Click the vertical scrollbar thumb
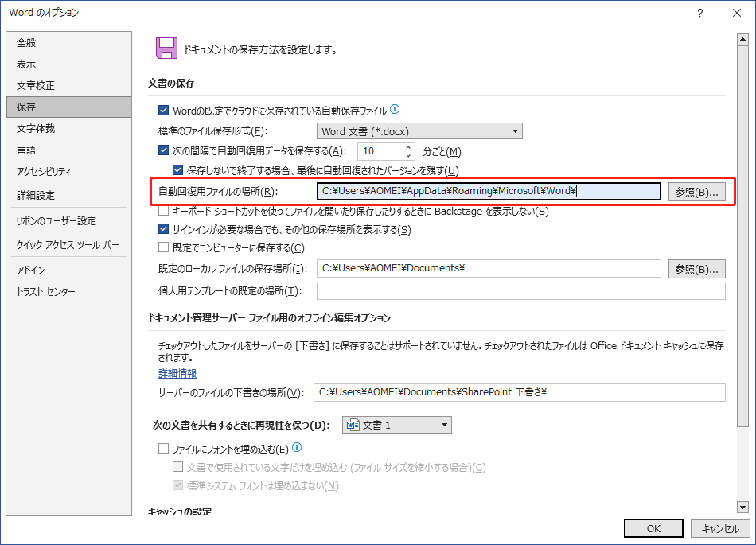Viewport: 756px width, 545px height. (742, 236)
